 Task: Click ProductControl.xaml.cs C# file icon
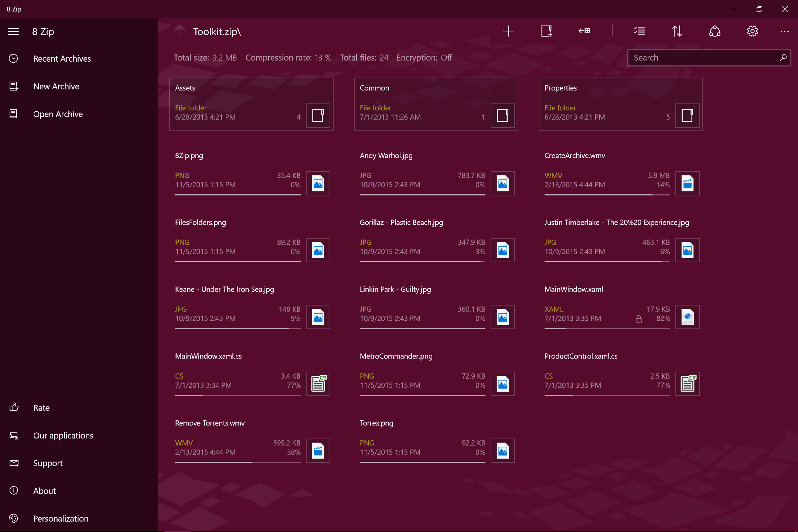coord(687,384)
